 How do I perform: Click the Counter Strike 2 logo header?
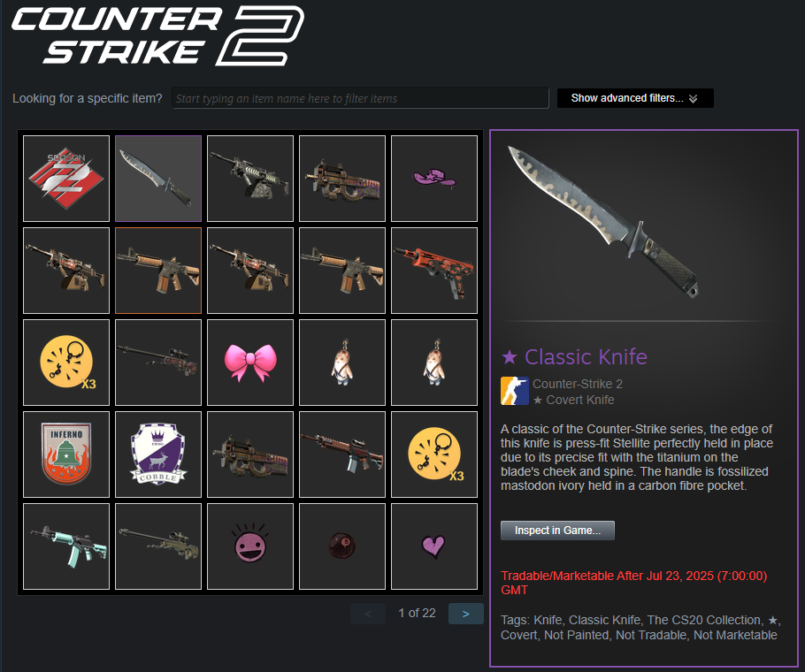click(157, 36)
